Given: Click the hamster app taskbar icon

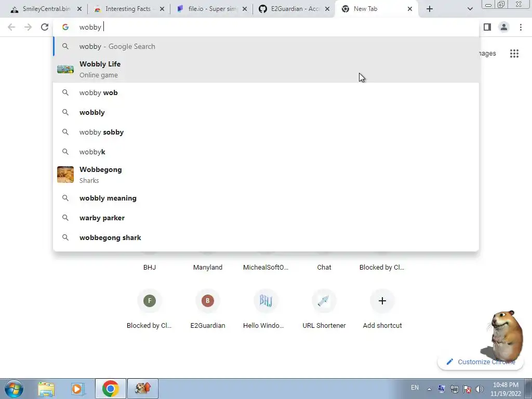Looking at the screenshot, I should click(143, 389).
